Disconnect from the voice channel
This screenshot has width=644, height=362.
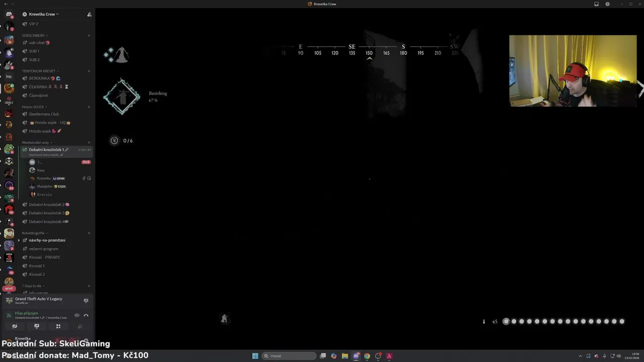(x=86, y=315)
